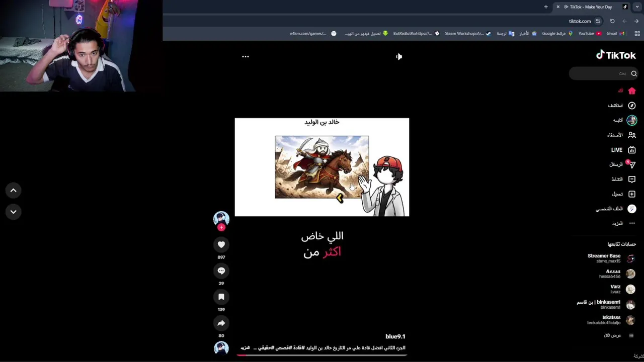The width and height of the screenshot is (644, 362).
Task: Open blue9.1 creator username
Action: click(x=395, y=336)
